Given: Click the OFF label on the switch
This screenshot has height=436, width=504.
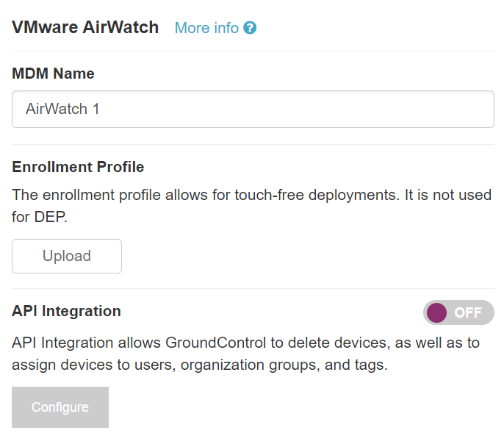Looking at the screenshot, I should (x=468, y=312).
